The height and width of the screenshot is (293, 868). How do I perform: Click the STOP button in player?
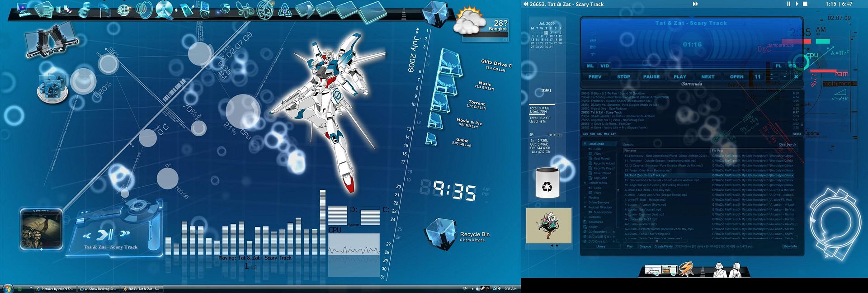[623, 77]
